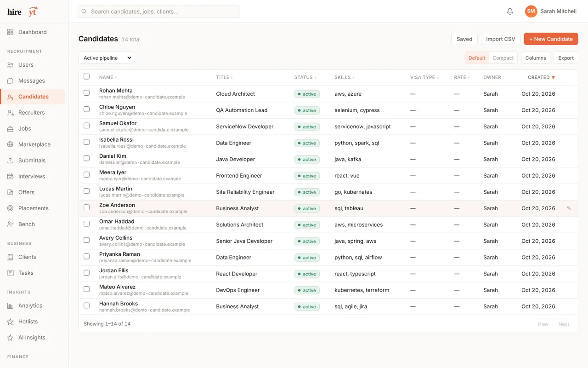Tick the Omar Haddad row checkbox
This screenshot has height=368, width=588.
pyautogui.click(x=86, y=224)
